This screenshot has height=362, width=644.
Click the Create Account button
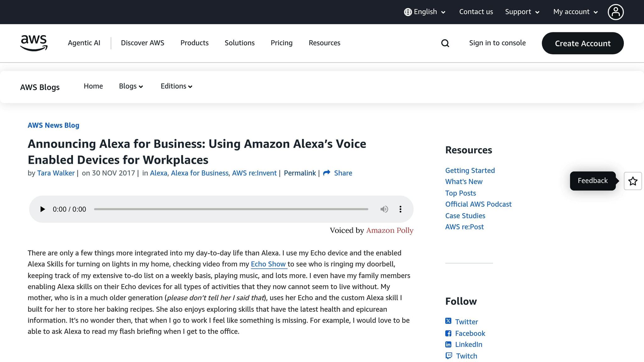tap(583, 43)
